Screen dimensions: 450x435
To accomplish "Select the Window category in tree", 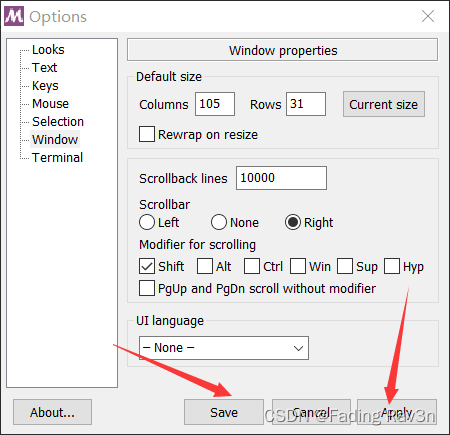I will [55, 140].
